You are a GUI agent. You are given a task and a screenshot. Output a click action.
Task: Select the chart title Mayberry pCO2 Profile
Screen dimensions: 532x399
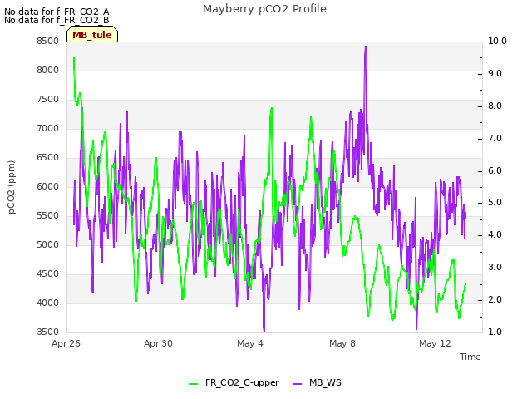point(264,9)
